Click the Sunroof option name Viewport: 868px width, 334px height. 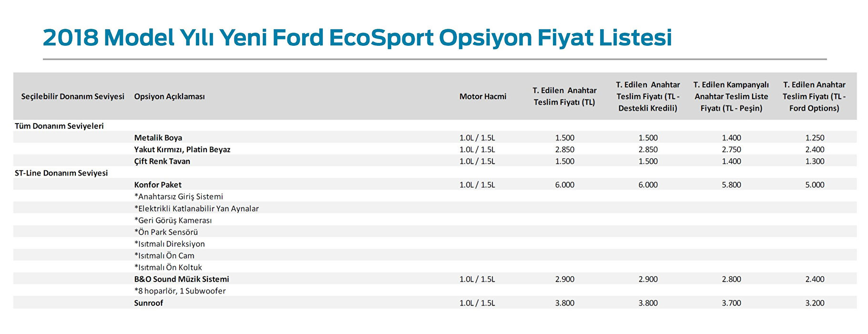(148, 303)
